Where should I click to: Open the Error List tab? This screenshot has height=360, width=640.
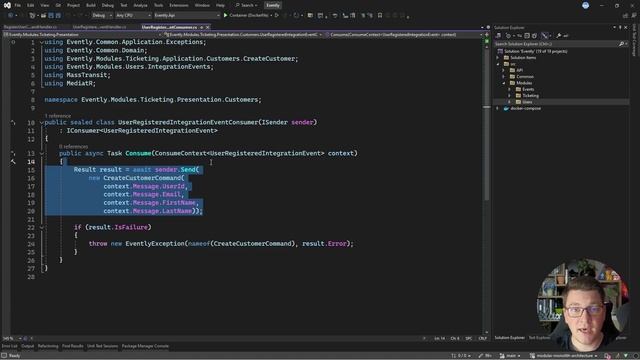pos(9,346)
